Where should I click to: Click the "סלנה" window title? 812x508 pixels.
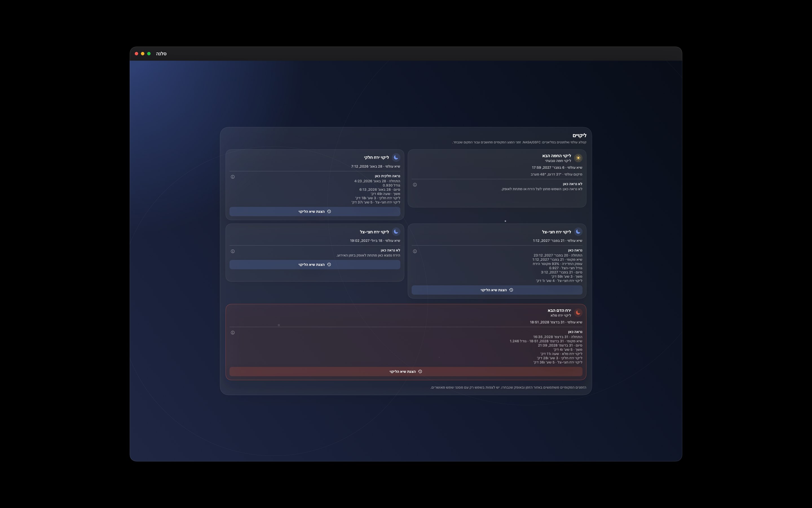coord(161,54)
